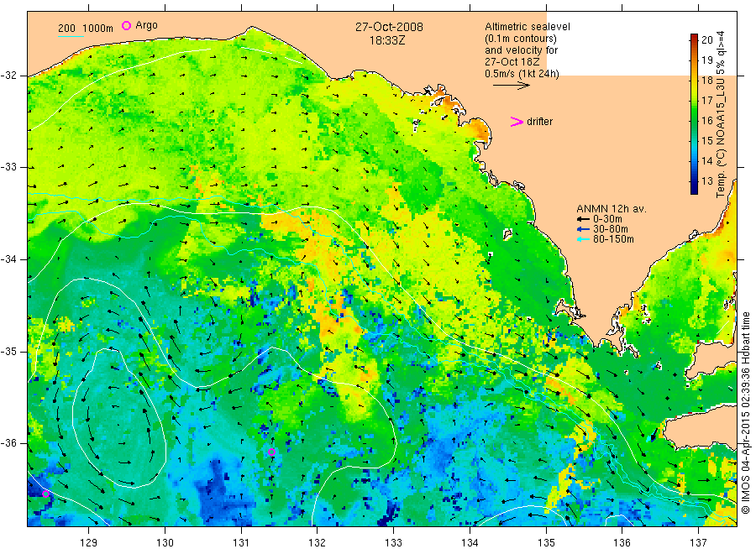This screenshot has height=554, width=756.
Task: Click the color bar value 18
Action: click(706, 81)
